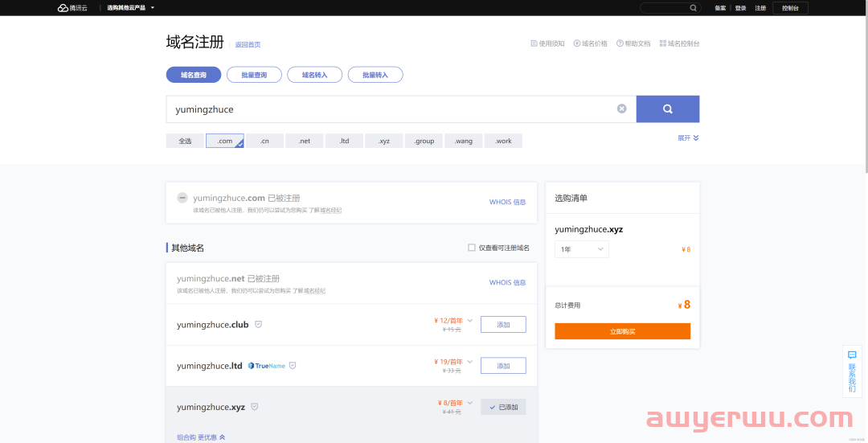Open 登录 login in top navigation
The height and width of the screenshot is (443, 868).
click(741, 8)
